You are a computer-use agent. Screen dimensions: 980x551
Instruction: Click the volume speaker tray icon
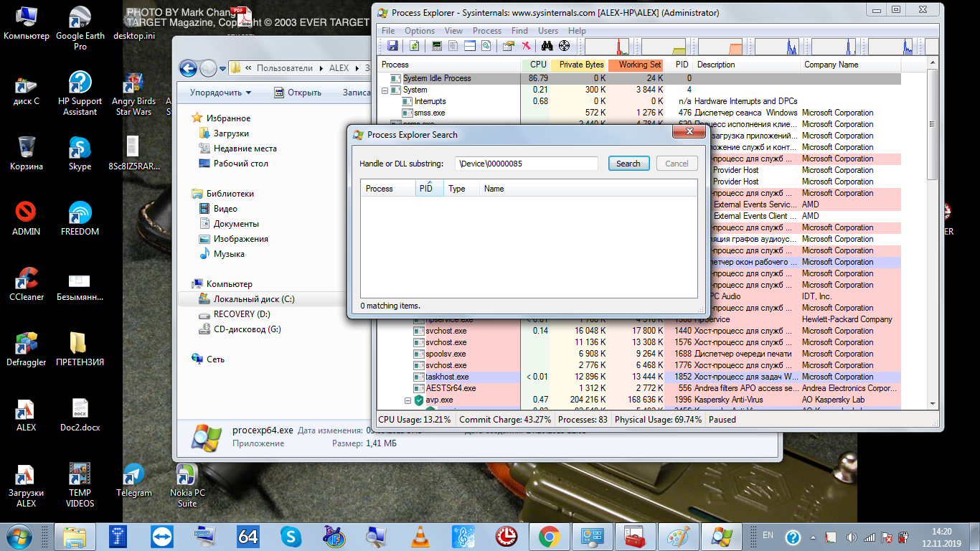[850, 537]
